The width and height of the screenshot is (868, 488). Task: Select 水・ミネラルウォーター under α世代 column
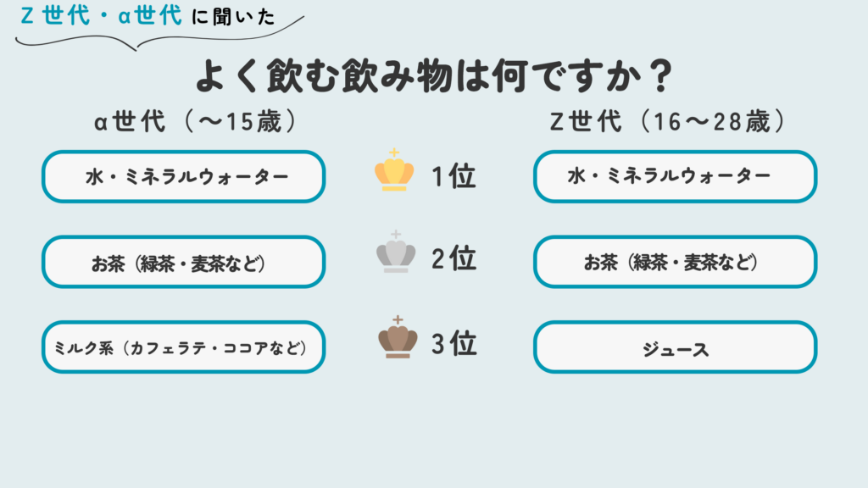pyautogui.click(x=184, y=176)
